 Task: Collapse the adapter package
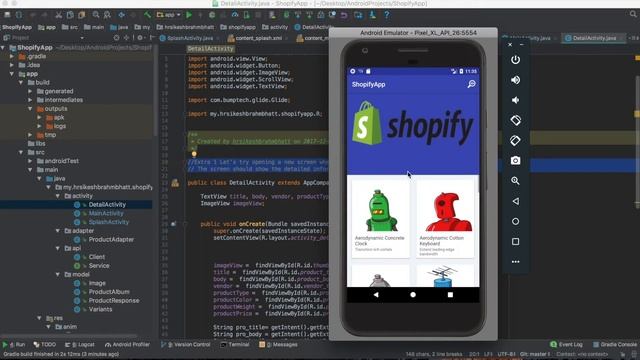tap(58, 231)
